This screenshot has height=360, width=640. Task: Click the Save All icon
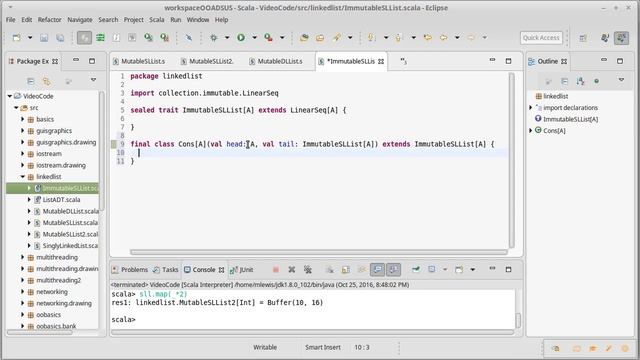60,38
